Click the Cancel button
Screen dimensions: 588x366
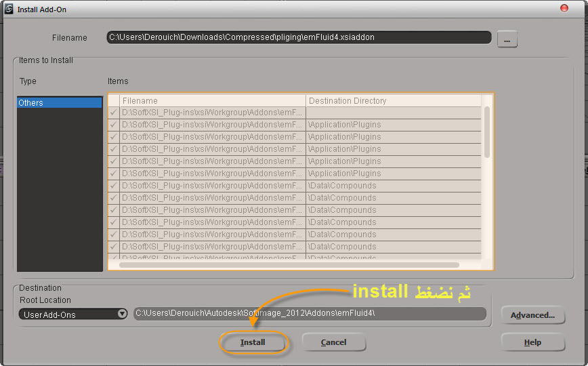coord(333,342)
